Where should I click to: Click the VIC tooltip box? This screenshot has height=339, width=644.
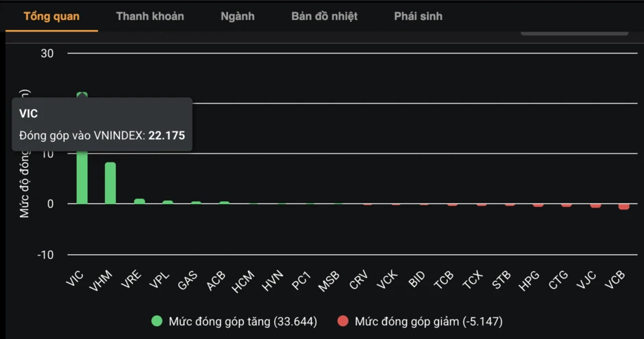[x=102, y=125]
